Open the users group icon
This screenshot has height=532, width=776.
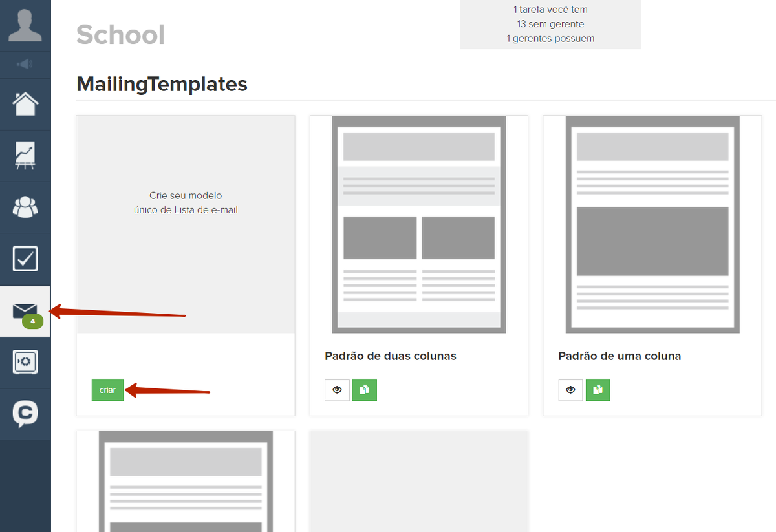25,207
